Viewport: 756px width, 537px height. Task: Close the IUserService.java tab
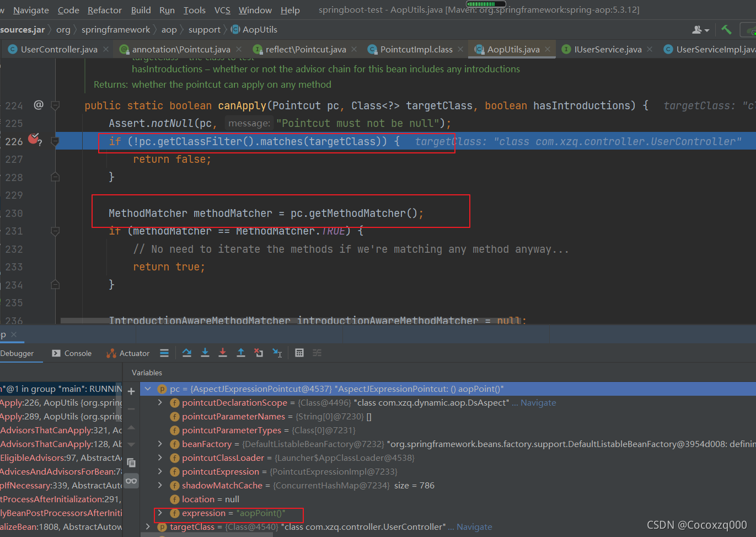tap(650, 49)
